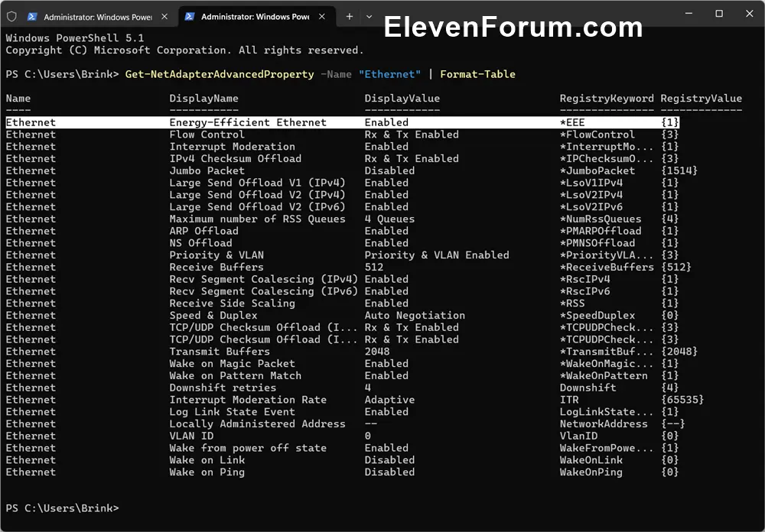Click the Jumbo Packet display name
This screenshot has height=532, width=765.
(x=207, y=170)
